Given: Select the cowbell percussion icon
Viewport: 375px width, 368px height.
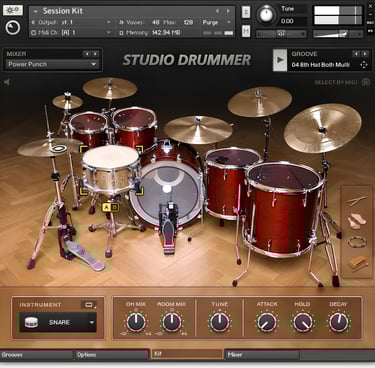Looking at the screenshot, I should pyautogui.click(x=357, y=263).
